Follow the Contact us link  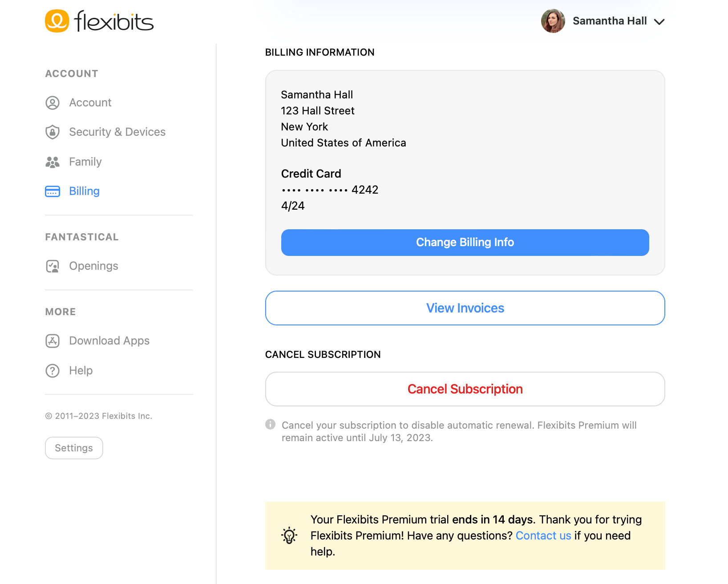543,535
